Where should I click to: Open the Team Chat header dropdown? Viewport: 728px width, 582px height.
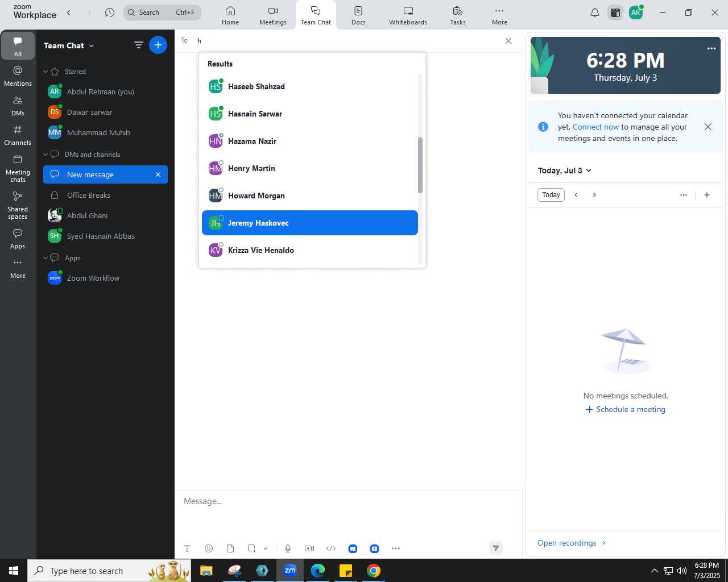[x=92, y=45]
